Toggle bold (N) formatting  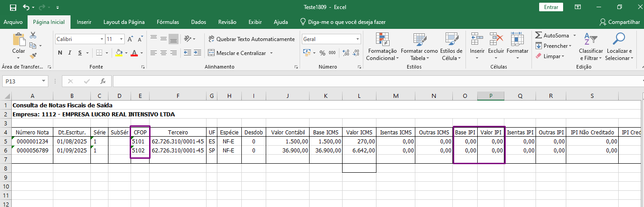coord(60,53)
